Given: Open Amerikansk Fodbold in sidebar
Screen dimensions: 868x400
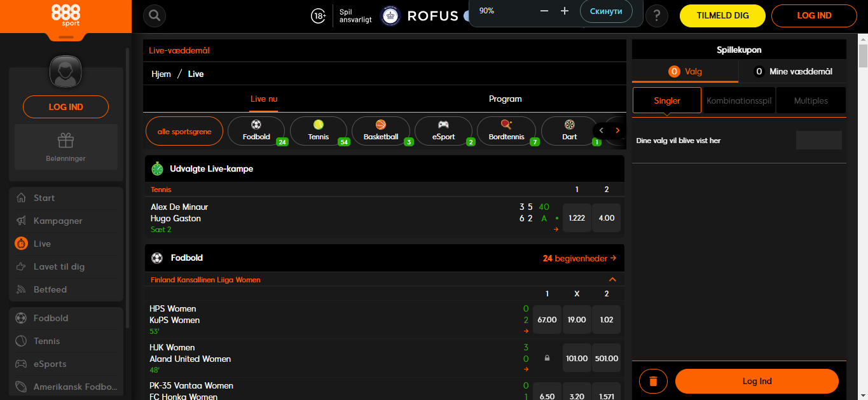Looking at the screenshot, I should pyautogui.click(x=66, y=387).
